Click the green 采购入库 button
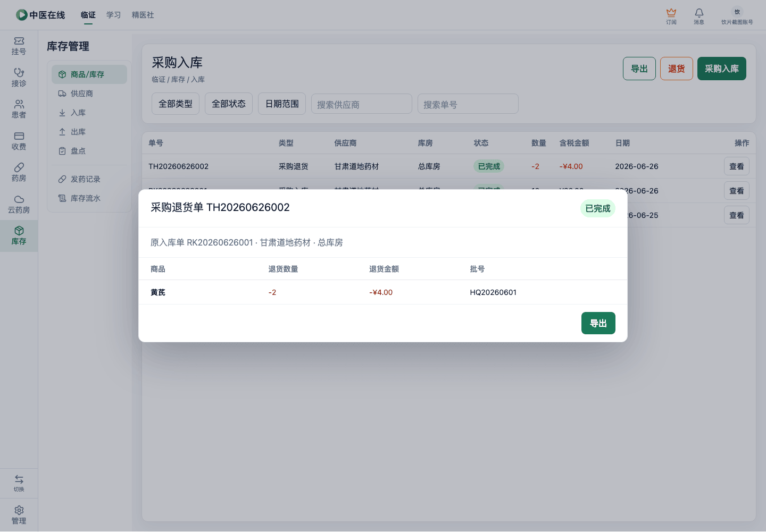Image resolution: width=766 pixels, height=532 pixels. tap(722, 69)
